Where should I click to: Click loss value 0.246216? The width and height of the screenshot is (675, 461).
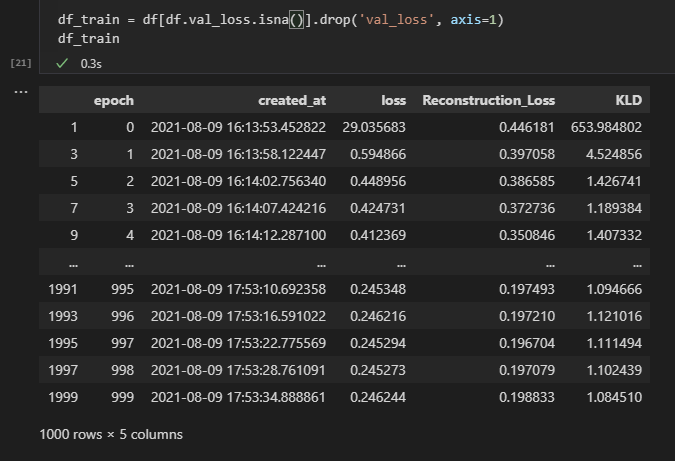[x=378, y=316]
